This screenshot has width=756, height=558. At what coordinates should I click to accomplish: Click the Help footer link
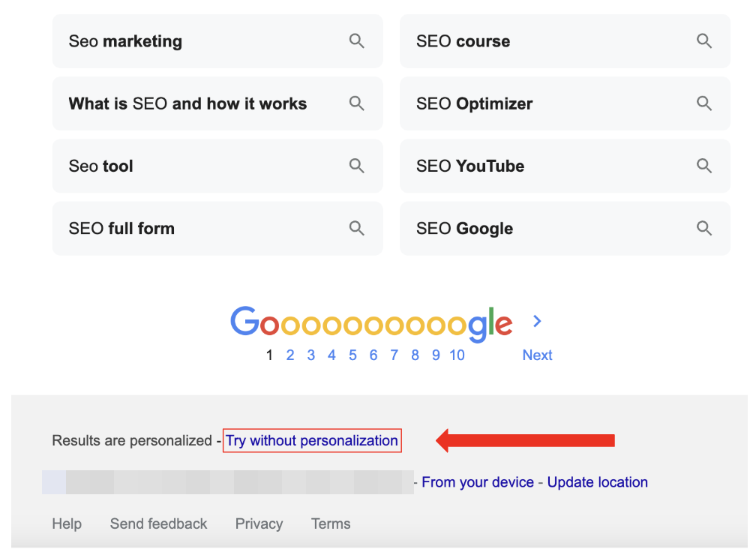point(67,523)
